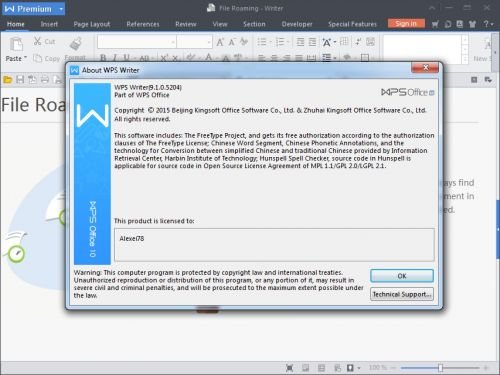The width and height of the screenshot is (500, 375).
Task: Click the 'WPS Writer(9.1.0.5204)' version text
Action: tap(148, 87)
